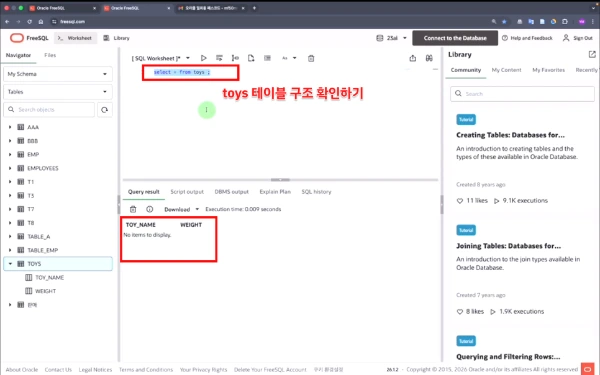Clear query results with the trash icon

[133, 209]
